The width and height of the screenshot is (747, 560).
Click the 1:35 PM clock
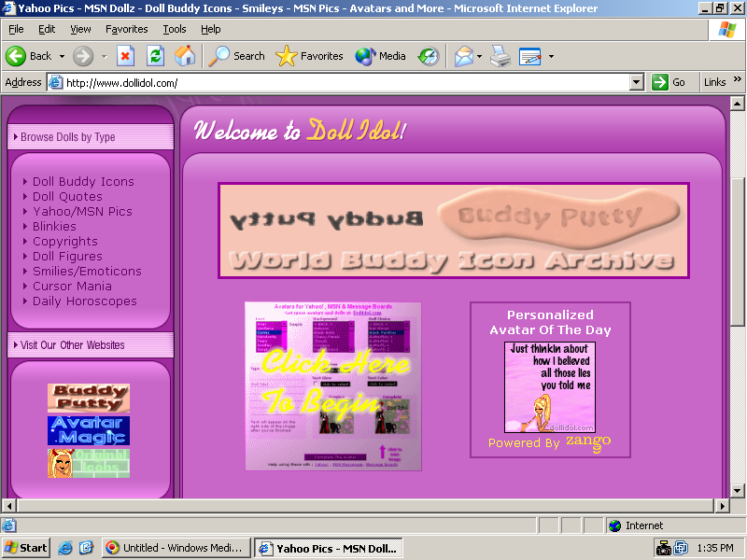pos(715,548)
